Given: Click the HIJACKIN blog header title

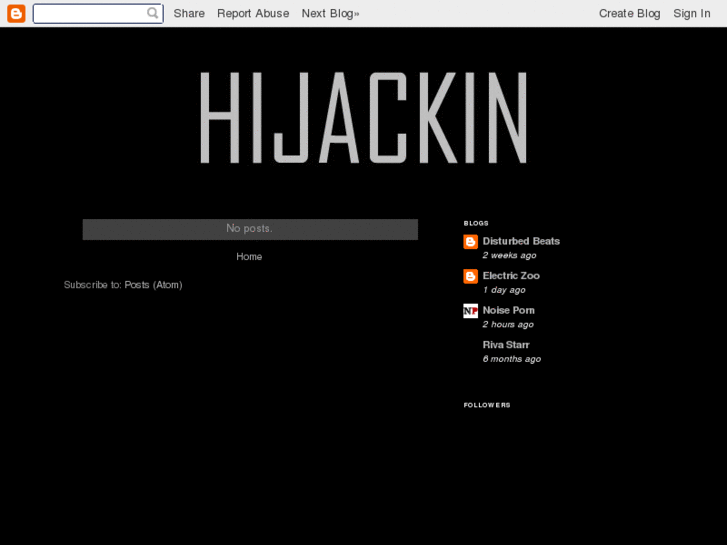Looking at the screenshot, I should pos(364,117).
